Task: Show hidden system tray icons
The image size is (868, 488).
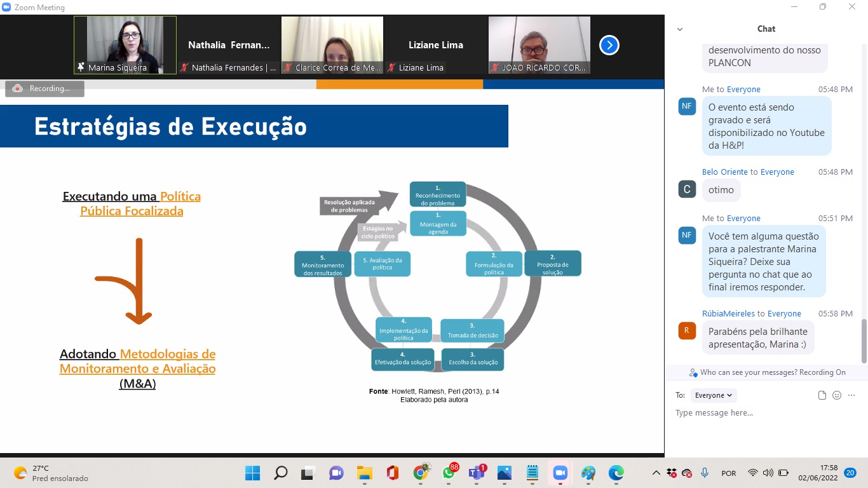Action: (x=656, y=473)
